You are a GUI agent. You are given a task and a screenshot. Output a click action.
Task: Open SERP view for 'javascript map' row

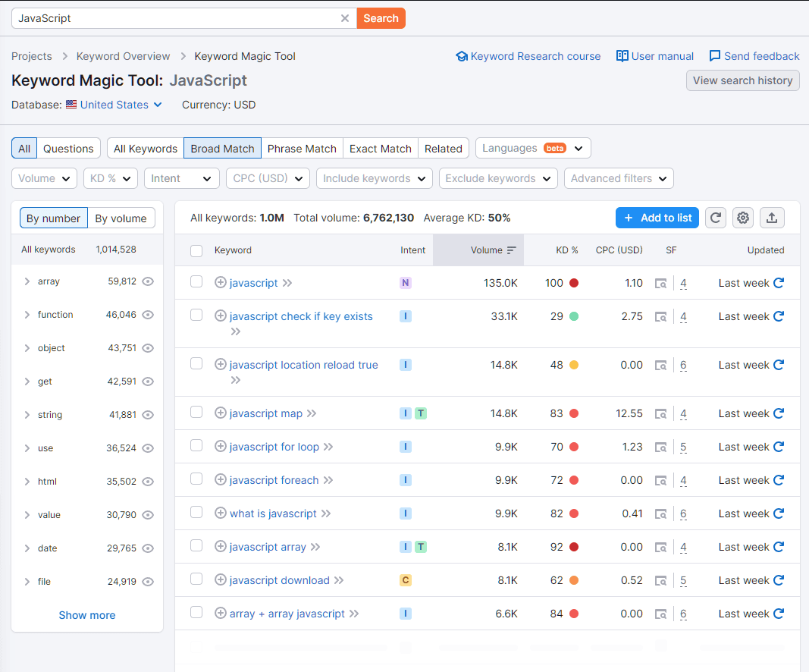click(x=660, y=414)
